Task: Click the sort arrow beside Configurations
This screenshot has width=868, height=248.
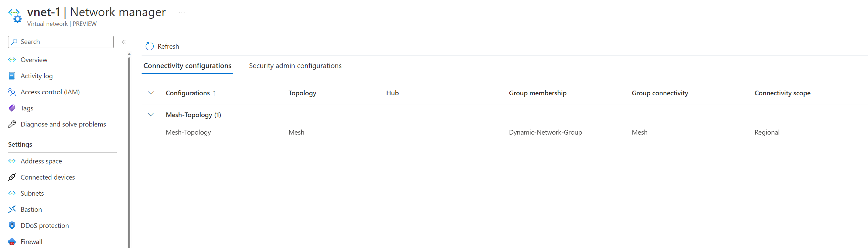Action: tap(214, 93)
